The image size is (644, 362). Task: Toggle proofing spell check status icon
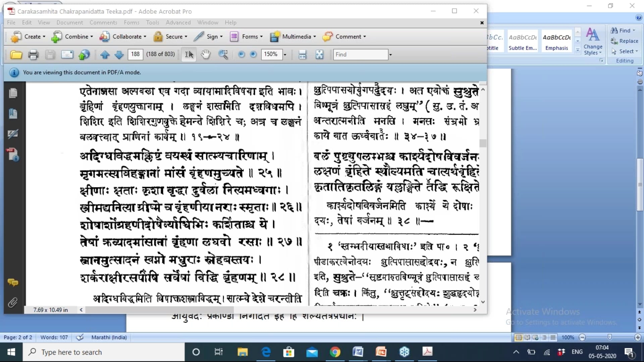[x=80, y=338]
